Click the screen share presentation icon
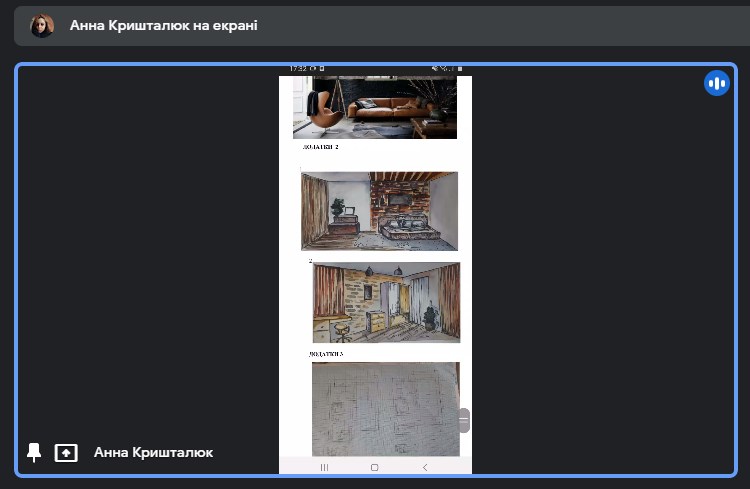This screenshot has height=489, width=750. pos(66,453)
